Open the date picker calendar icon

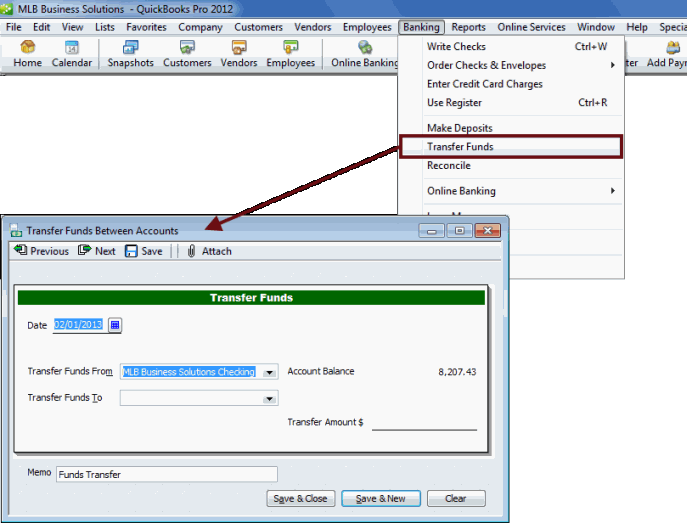pyautogui.click(x=115, y=325)
